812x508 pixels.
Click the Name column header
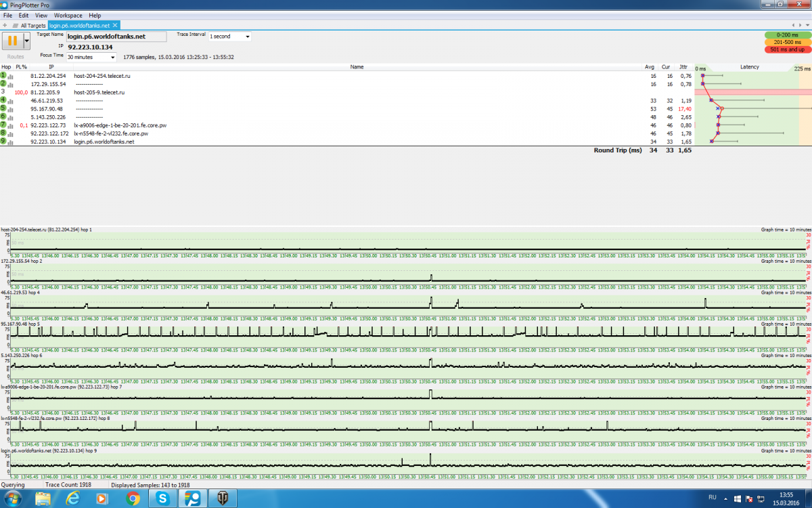tap(357, 67)
